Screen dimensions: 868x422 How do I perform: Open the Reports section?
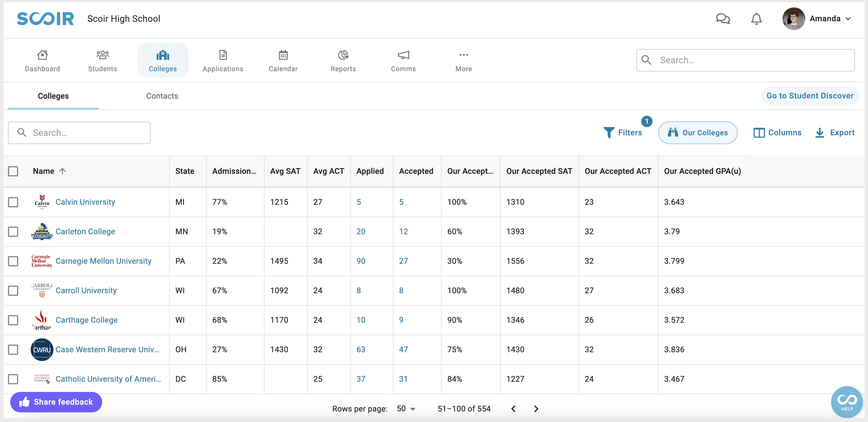pos(343,61)
